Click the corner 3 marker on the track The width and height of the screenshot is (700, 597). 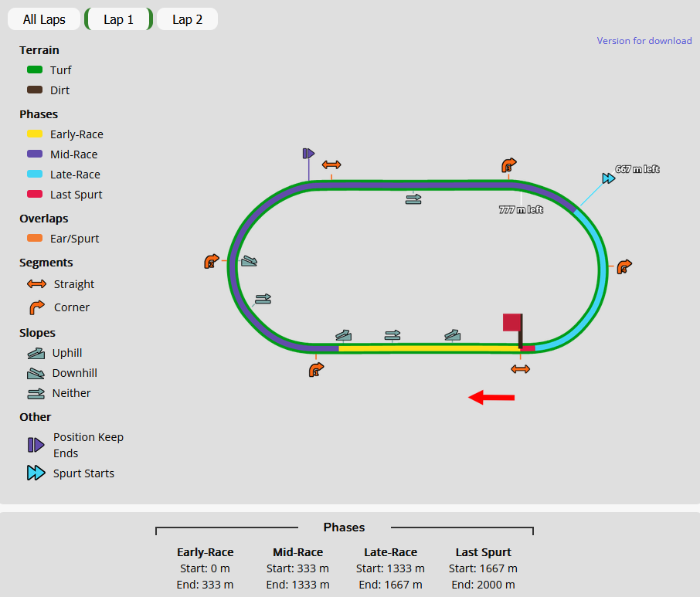point(508,165)
